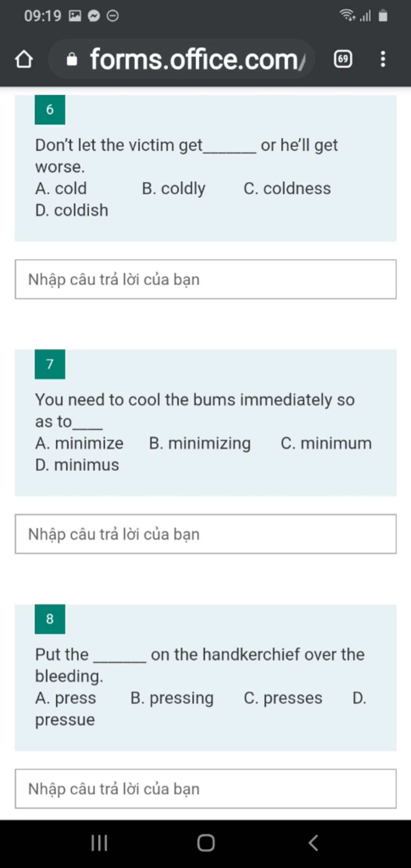Viewport: 411px width, 868px height.
Task: Focus the answer field for question 8
Action: point(206,789)
